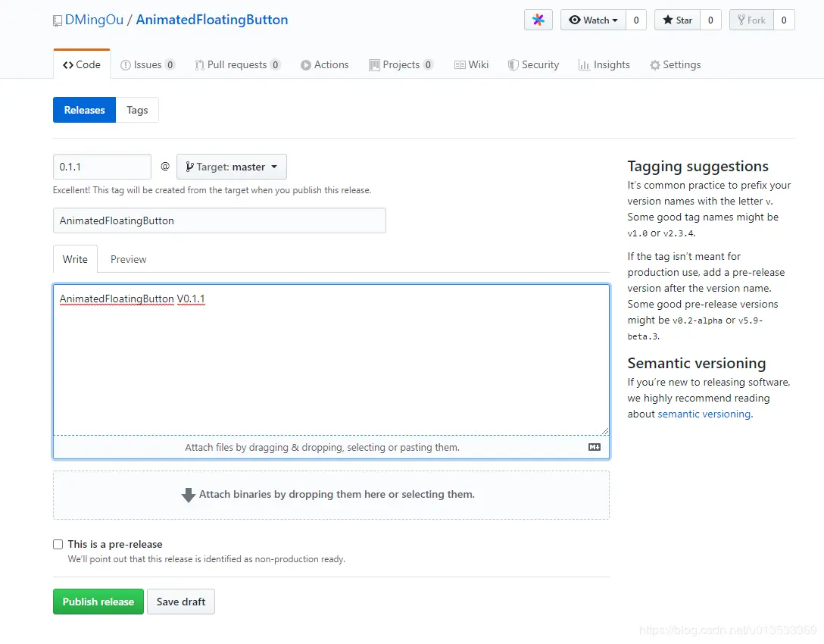Click the Publish release button
This screenshot has height=644, width=824.
point(98,602)
